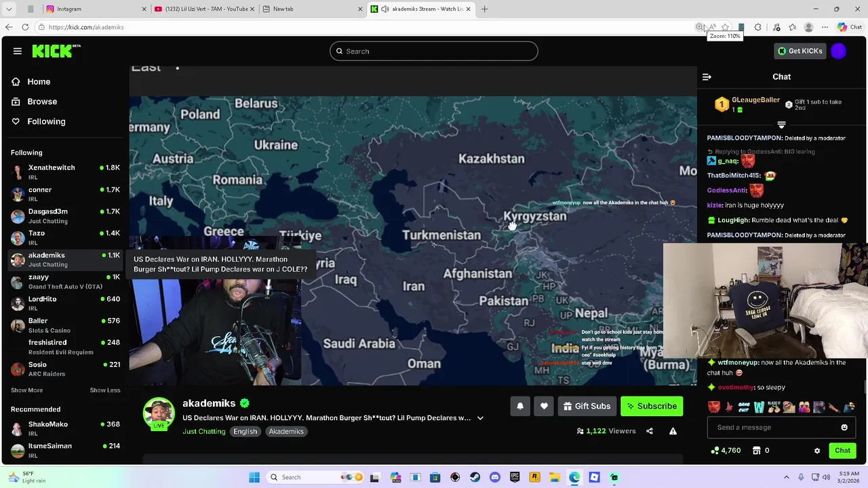This screenshot has width=868, height=488.
Task: Open Xenathewitch channel in Following
Action: click(65, 172)
